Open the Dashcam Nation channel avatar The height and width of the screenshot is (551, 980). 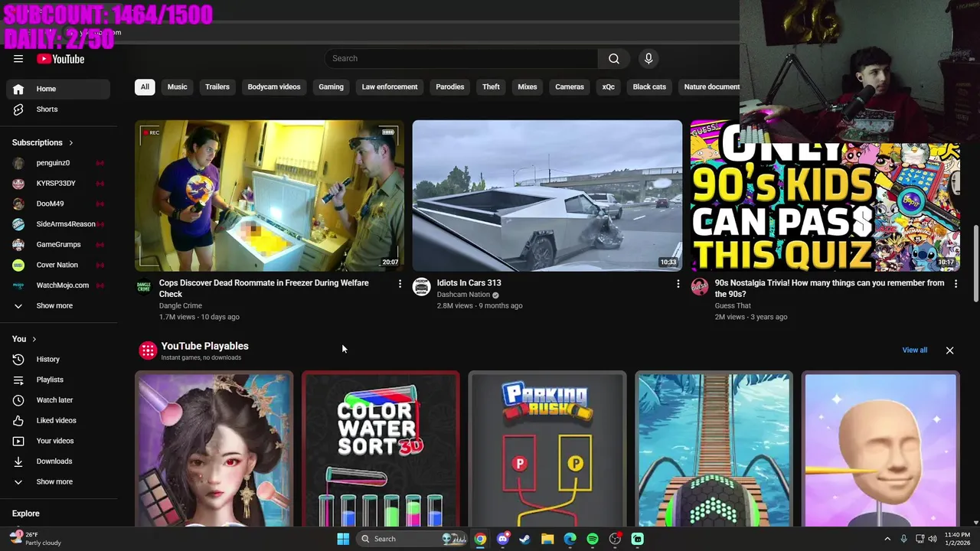tap(422, 287)
